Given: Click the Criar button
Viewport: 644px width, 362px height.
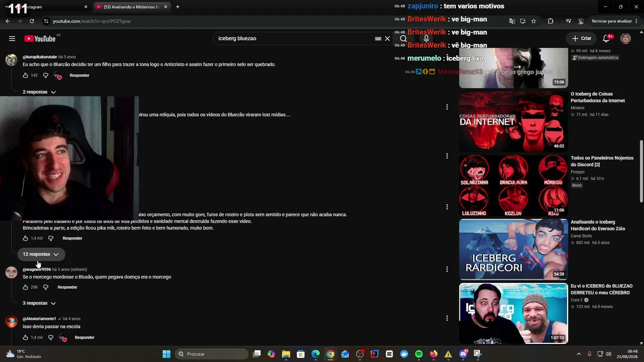Looking at the screenshot, I should [x=582, y=39].
